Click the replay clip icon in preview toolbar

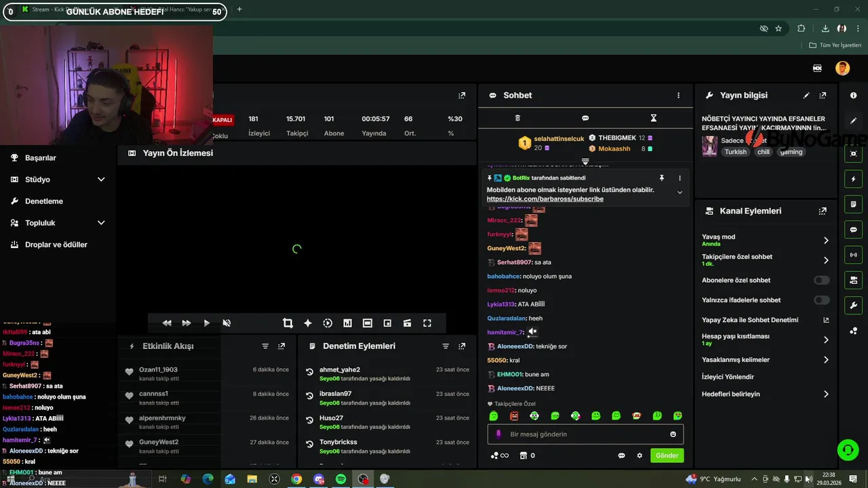[328, 323]
